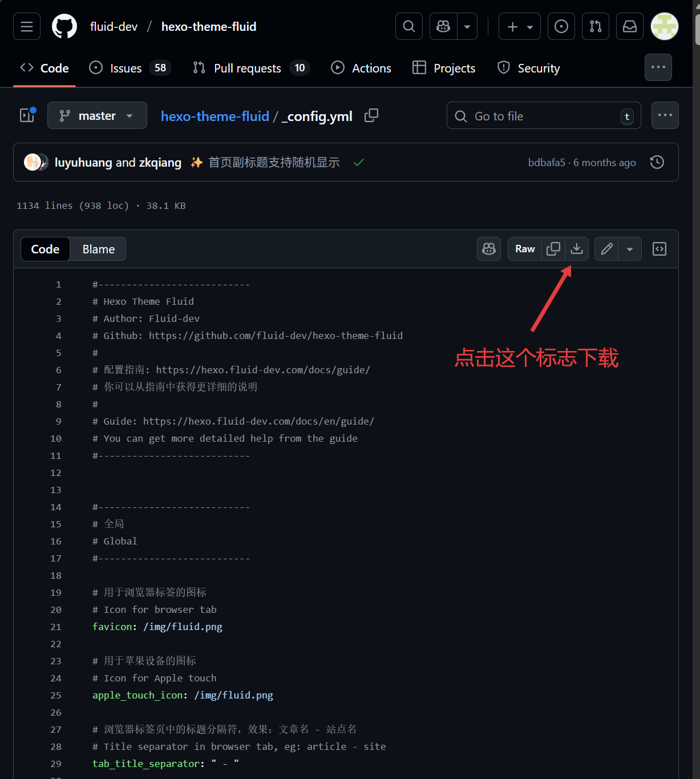Image resolution: width=700 pixels, height=779 pixels.
Task: Open the create new plus menu
Action: 520,26
